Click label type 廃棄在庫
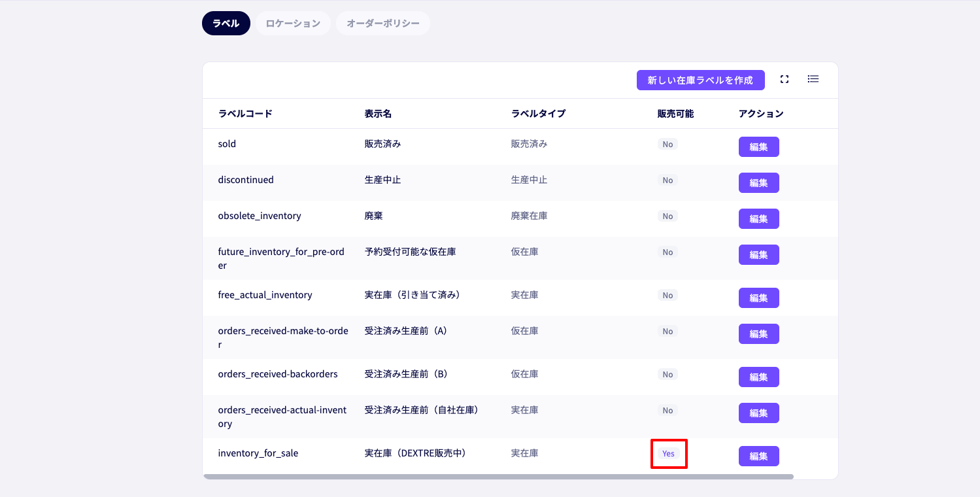The width and height of the screenshot is (980, 497). pyautogui.click(x=529, y=216)
